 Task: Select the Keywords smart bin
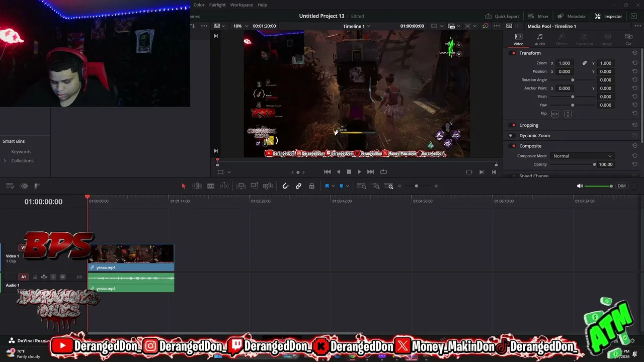point(21,152)
